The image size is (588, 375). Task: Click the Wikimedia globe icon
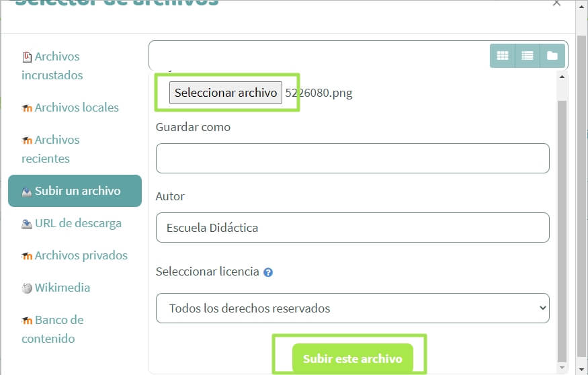click(x=27, y=288)
